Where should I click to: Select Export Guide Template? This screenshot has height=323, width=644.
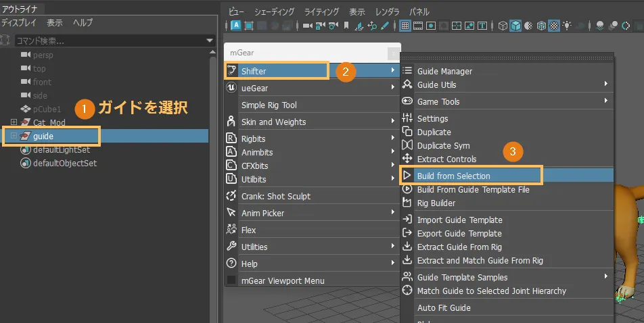pyautogui.click(x=459, y=233)
